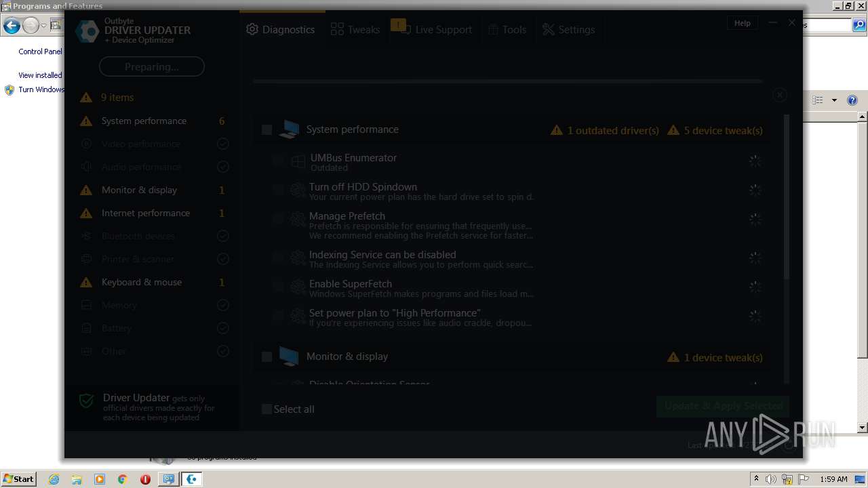Screen dimensions: 868x488
Task: Select Monitor & display in the sidebar
Action: point(153,190)
